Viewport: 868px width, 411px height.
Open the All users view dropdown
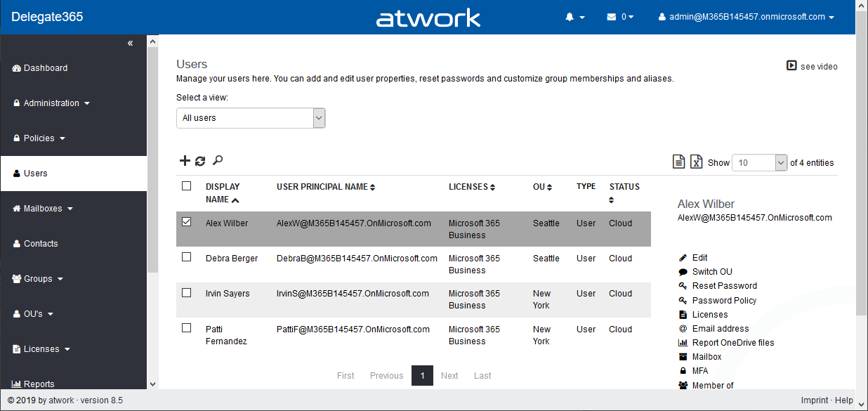click(x=251, y=118)
